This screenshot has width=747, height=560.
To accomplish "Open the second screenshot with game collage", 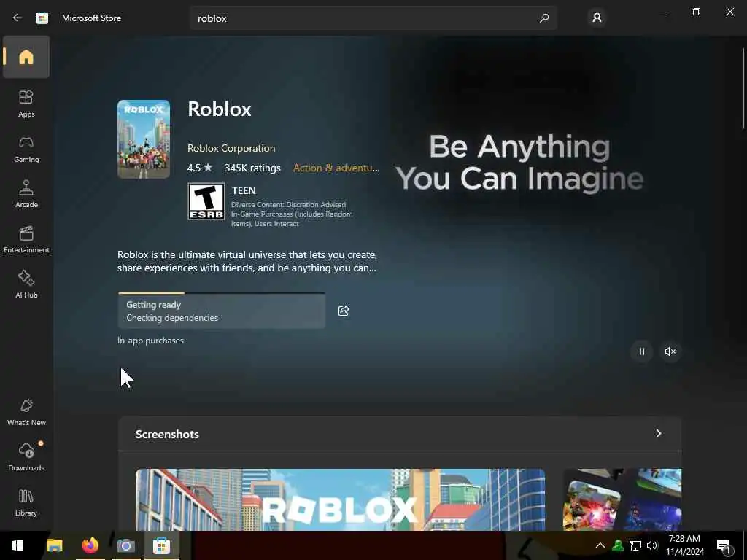I will point(622,499).
